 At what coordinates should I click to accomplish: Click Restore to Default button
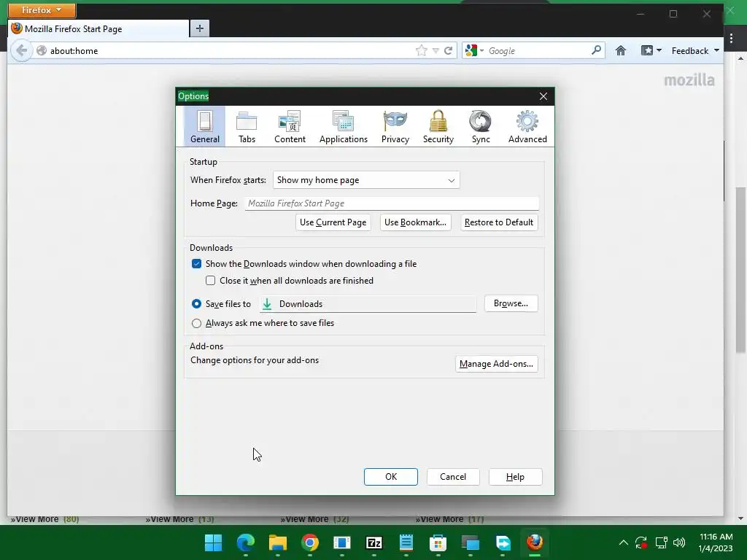(x=499, y=222)
